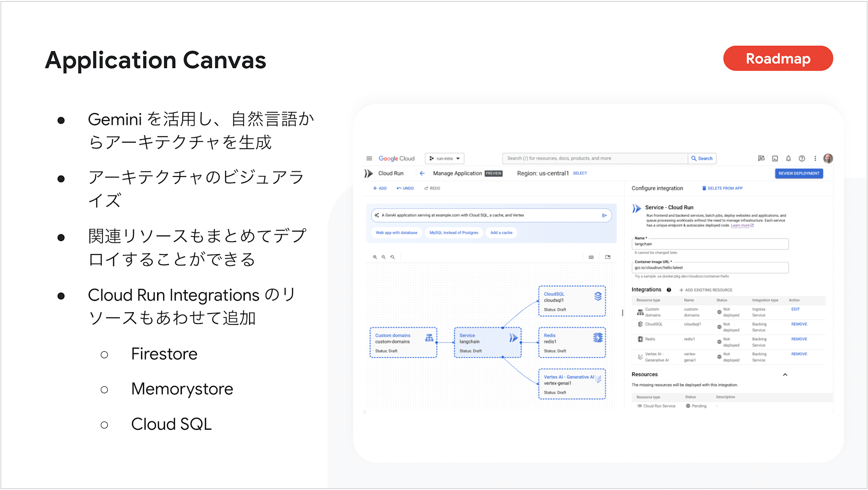Open the Gemini chat assistant icon
The height and width of the screenshot is (490, 868).
[761, 159]
